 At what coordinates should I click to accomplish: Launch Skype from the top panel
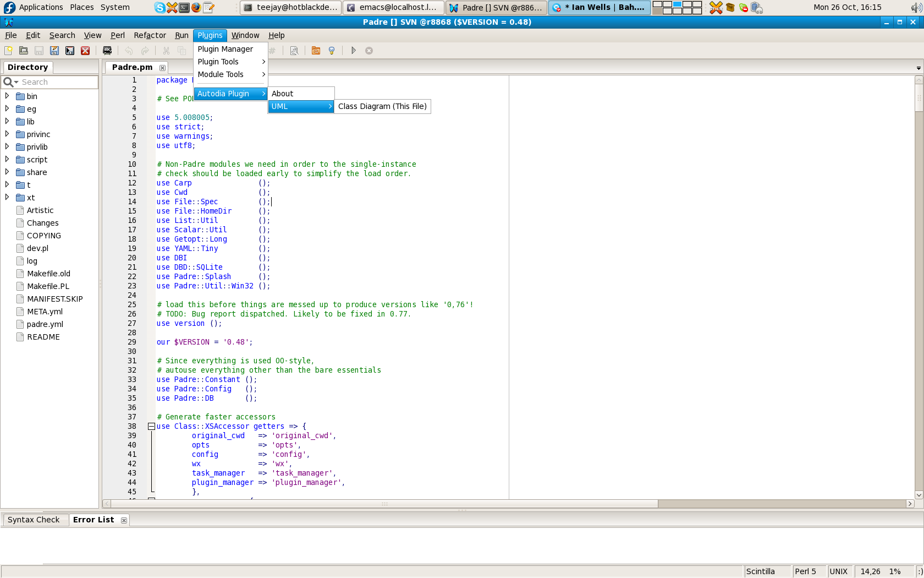click(159, 7)
